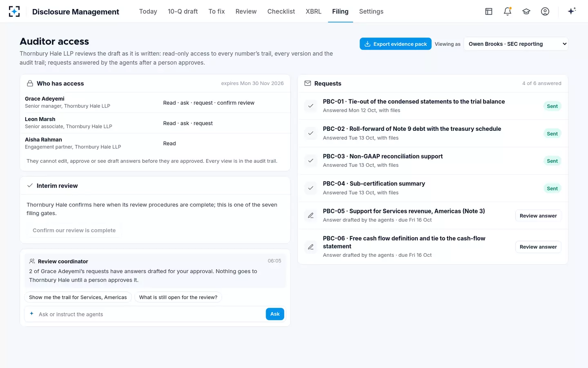Open the Viewing as Owen Brooks dropdown
This screenshot has height=368, width=588.
(x=516, y=44)
